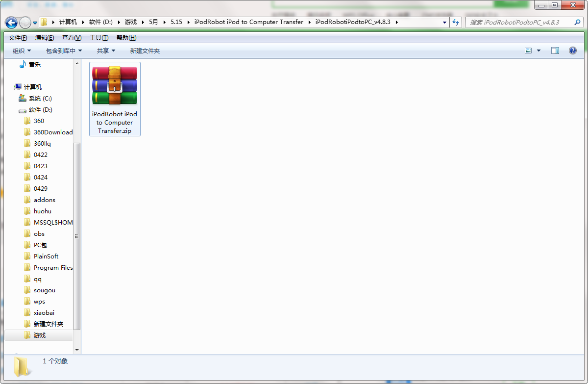
Task: Open the PC包 folder
Action: (40, 245)
